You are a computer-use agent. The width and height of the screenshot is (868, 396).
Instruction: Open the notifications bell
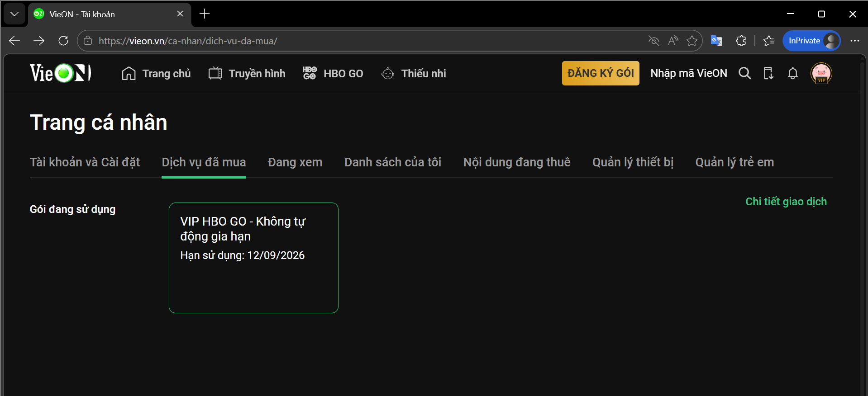[792, 73]
